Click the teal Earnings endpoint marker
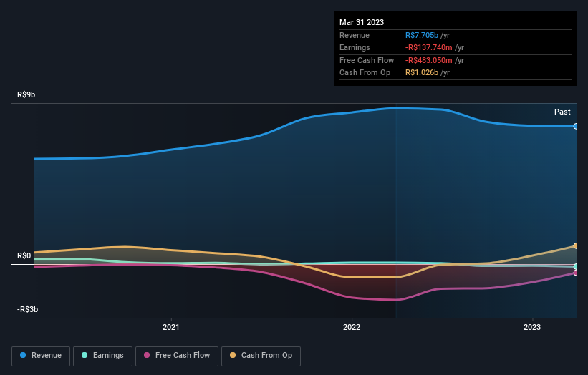The height and width of the screenshot is (375, 588). (576, 266)
